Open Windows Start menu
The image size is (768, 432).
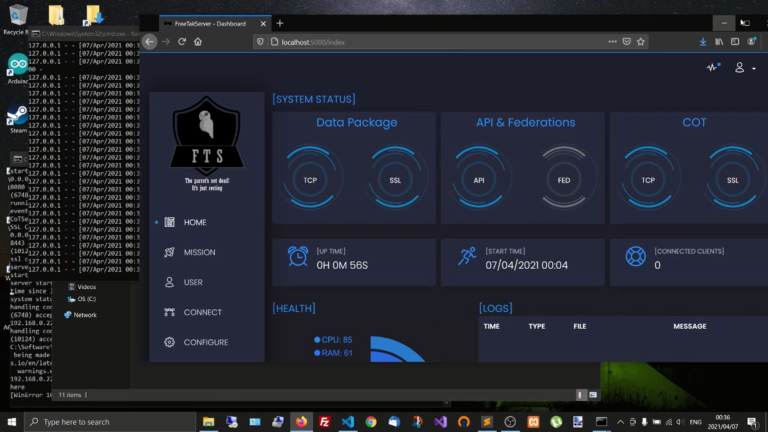[x=12, y=422]
